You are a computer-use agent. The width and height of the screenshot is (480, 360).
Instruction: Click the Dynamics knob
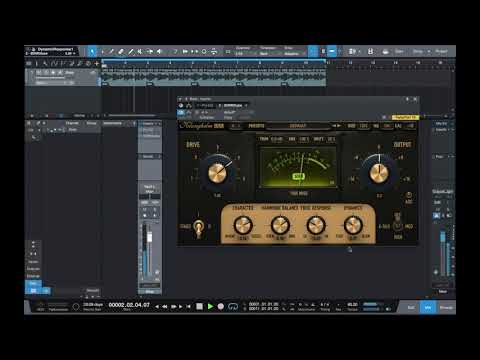coord(353,225)
